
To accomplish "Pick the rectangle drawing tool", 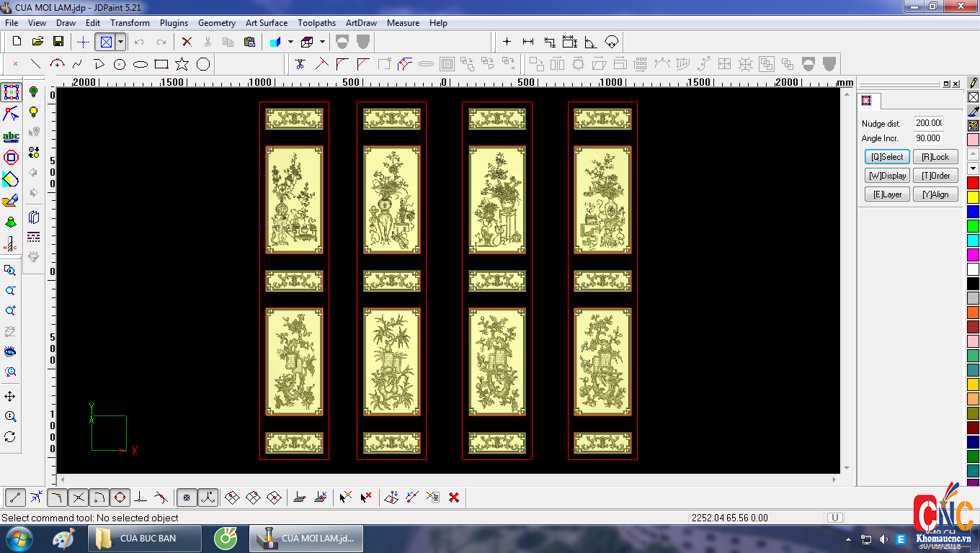I will pyautogui.click(x=161, y=64).
